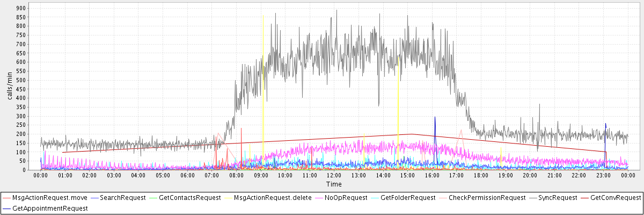The height and width of the screenshot is (215, 644).
Task: Select the GetFolderRequest legend label
Action: (408, 198)
